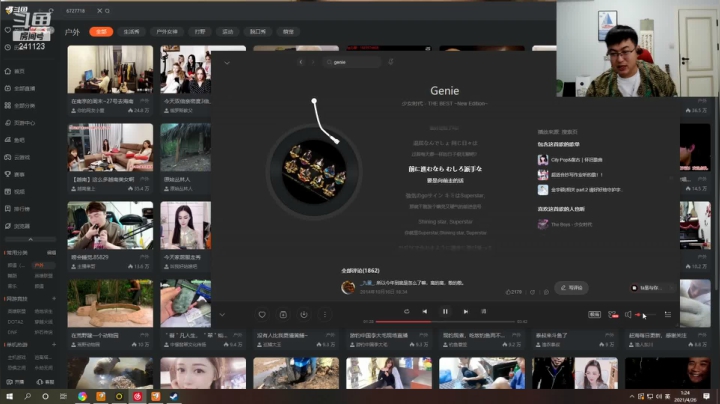
Task: Open 首页 in the Douyu sidebar
Action: click(x=15, y=71)
